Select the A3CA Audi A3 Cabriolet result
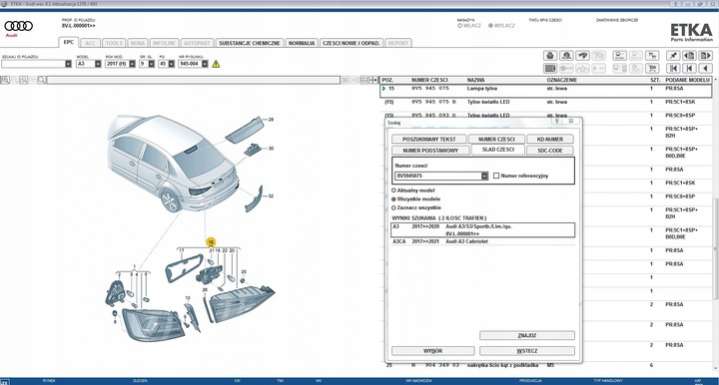This screenshot has width=719, height=385. [x=483, y=242]
